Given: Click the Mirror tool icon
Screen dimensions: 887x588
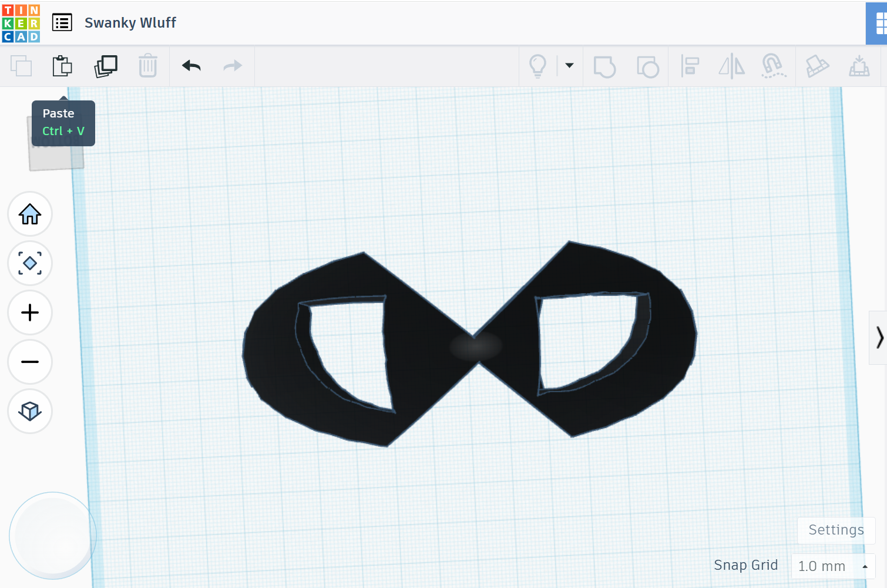Looking at the screenshot, I should click(732, 66).
